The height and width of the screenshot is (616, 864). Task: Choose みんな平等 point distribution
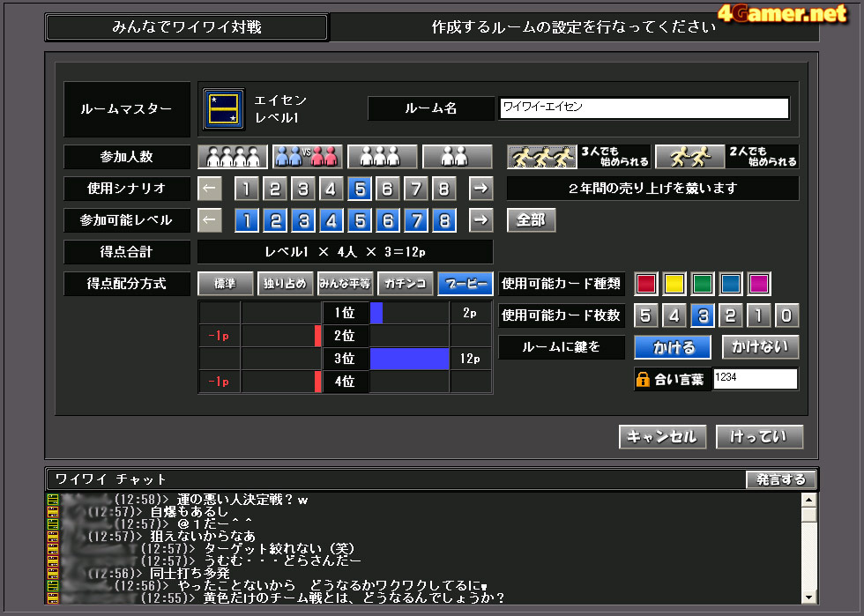point(345,284)
